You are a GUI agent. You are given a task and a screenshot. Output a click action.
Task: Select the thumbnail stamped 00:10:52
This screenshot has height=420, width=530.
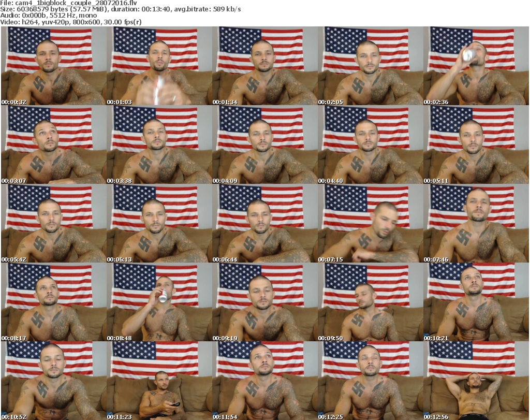pos(53,381)
